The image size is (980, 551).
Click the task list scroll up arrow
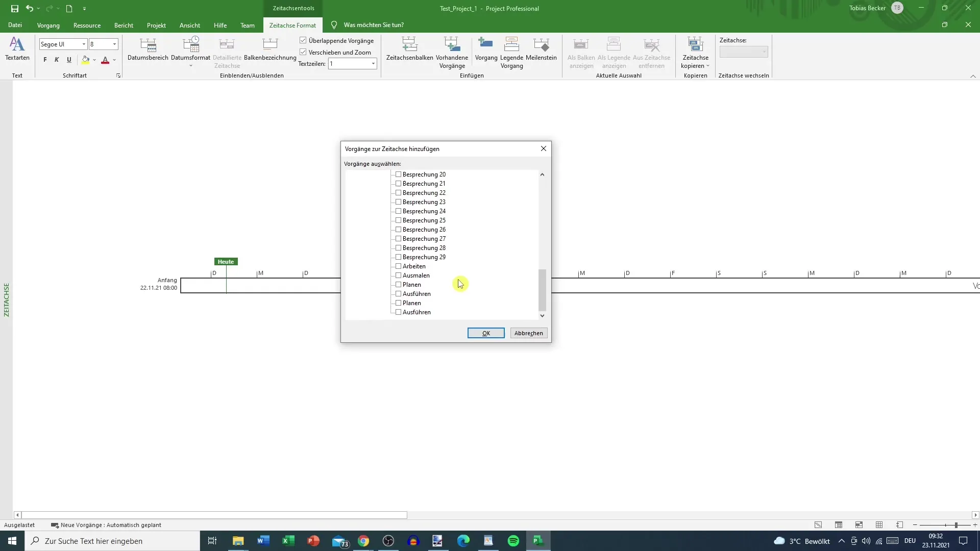[x=542, y=174]
